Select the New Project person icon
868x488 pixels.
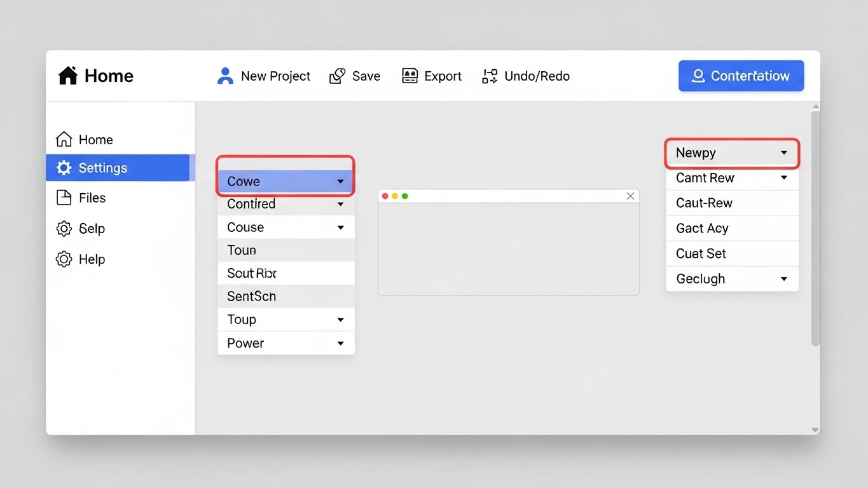tap(224, 75)
